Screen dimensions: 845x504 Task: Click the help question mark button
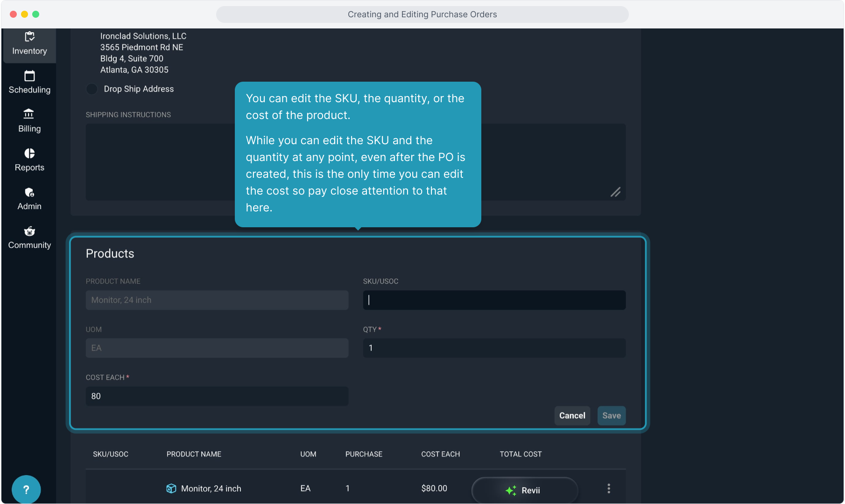pos(26,489)
